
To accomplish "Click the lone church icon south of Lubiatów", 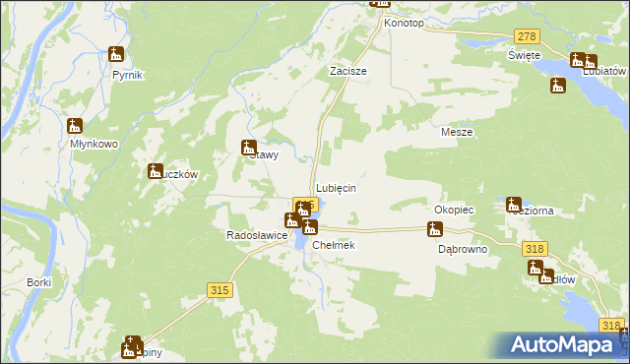I will pyautogui.click(x=558, y=86).
